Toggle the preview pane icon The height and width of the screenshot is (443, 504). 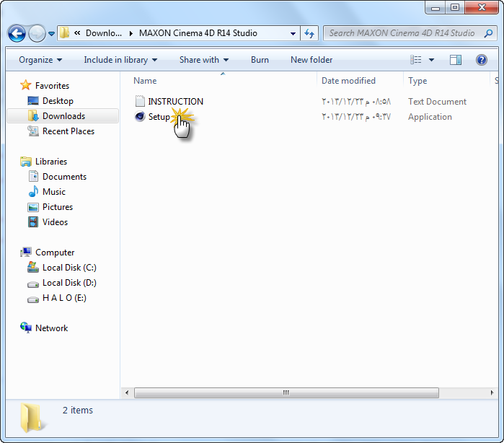click(x=456, y=60)
